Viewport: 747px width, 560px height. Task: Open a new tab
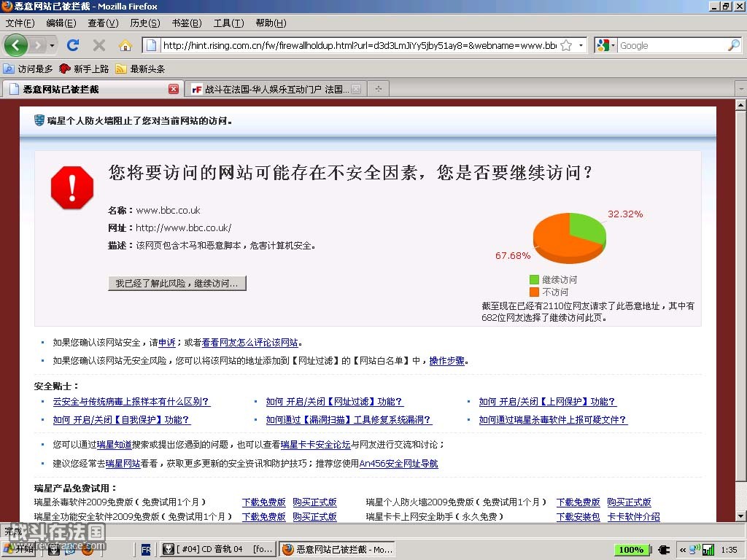pos(379,89)
